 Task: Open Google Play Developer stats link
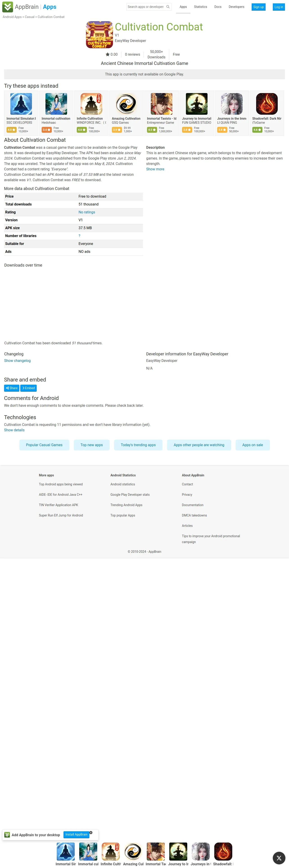coord(130,495)
